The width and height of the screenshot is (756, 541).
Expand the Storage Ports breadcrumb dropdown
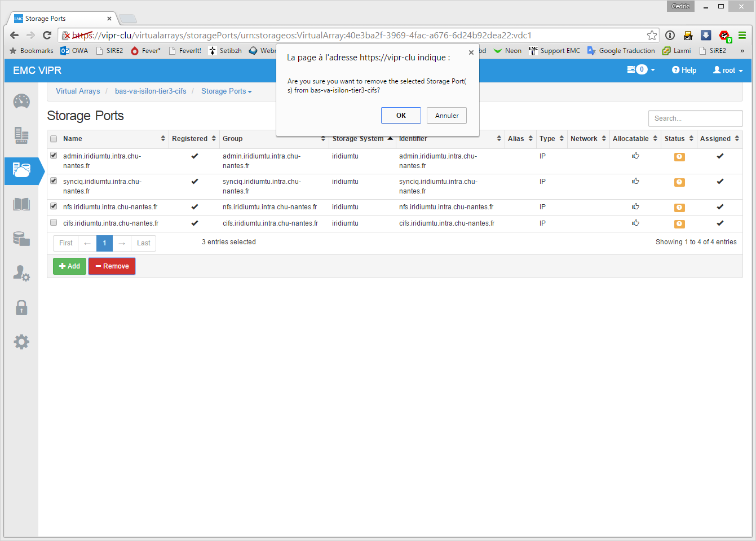(x=226, y=91)
